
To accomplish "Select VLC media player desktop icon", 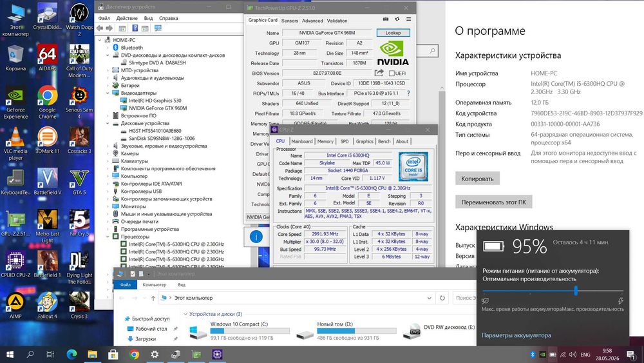I will click(15, 144).
